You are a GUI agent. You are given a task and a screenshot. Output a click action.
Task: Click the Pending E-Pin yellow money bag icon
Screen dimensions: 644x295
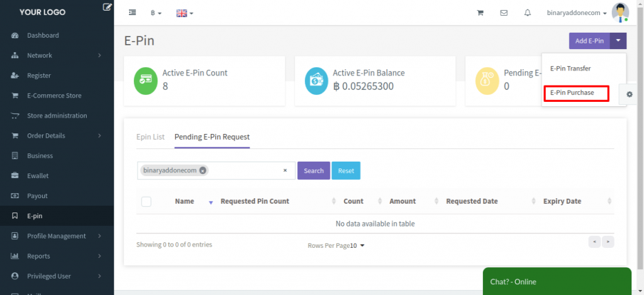pos(487,81)
